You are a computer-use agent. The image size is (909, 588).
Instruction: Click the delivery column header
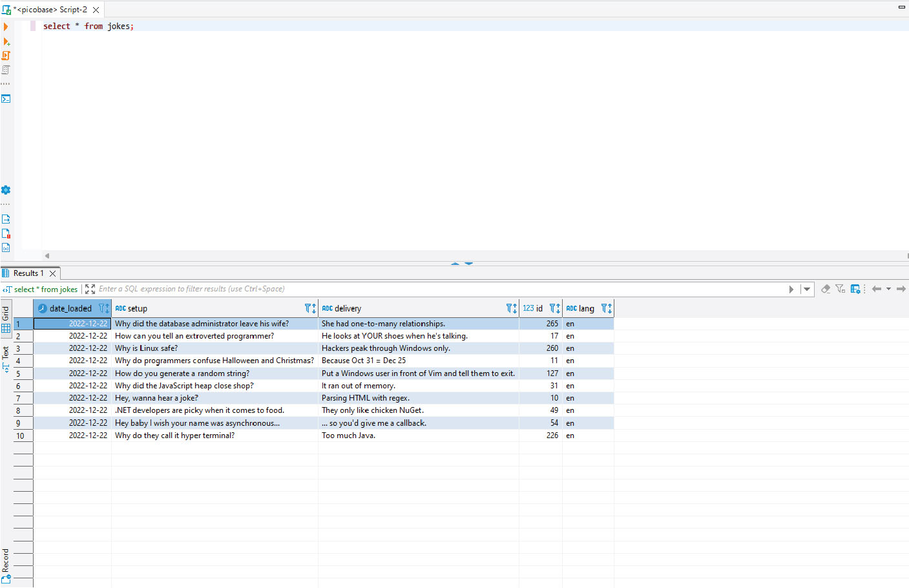click(x=348, y=308)
